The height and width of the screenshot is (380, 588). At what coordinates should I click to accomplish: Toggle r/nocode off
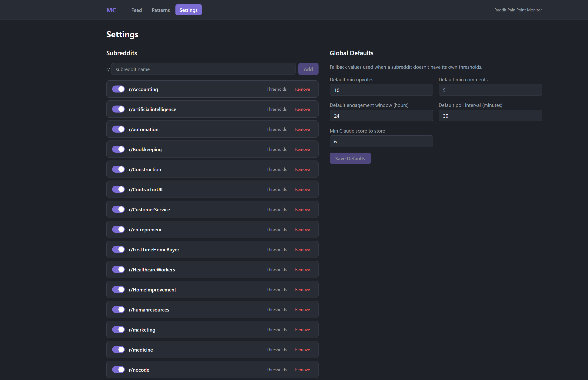pyautogui.click(x=118, y=369)
